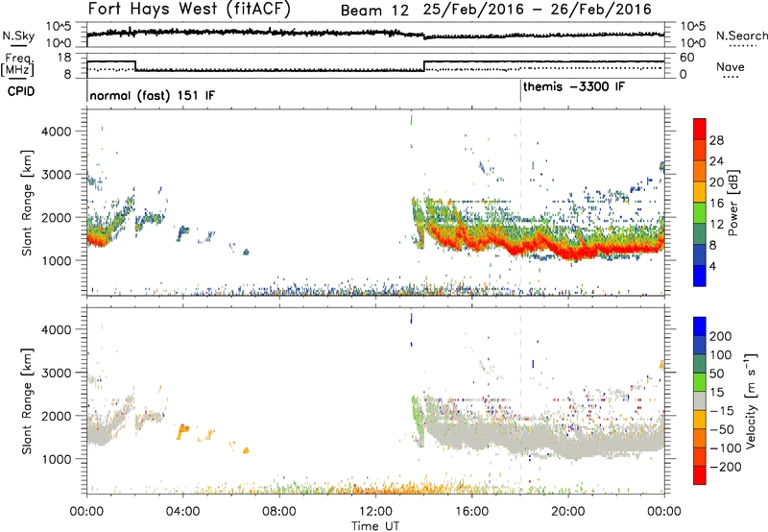The image size is (768, 532).
Task: Click the frequency step-up near 14:00 UT
Action: pyautogui.click(x=424, y=66)
